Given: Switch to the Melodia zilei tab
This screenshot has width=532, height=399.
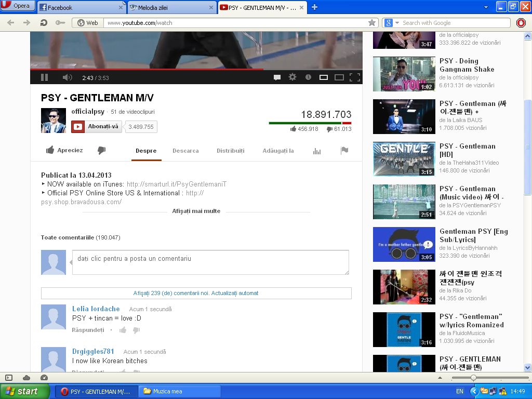Looking at the screenshot, I should pos(171,7).
